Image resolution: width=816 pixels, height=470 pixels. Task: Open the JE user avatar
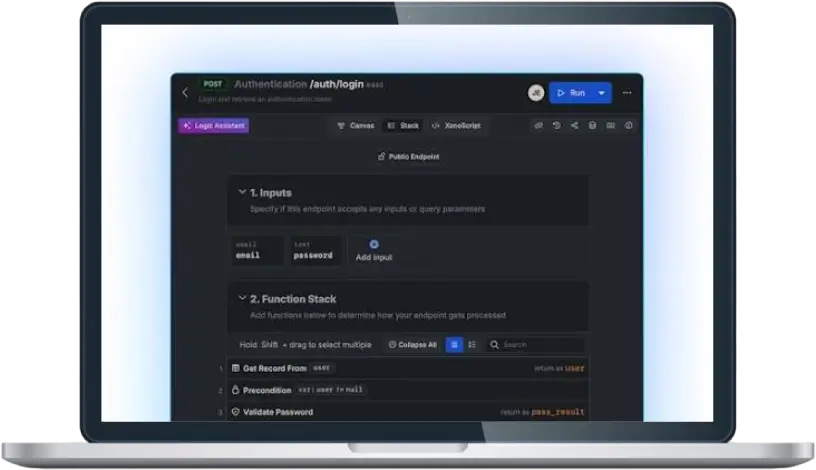536,93
